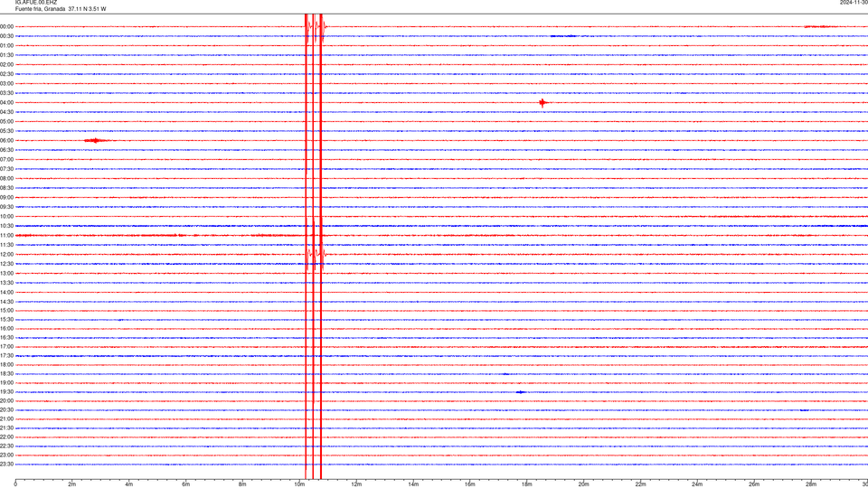The height and width of the screenshot is (488, 868).
Task: Click the 09:30 row label
Action: pos(6,207)
